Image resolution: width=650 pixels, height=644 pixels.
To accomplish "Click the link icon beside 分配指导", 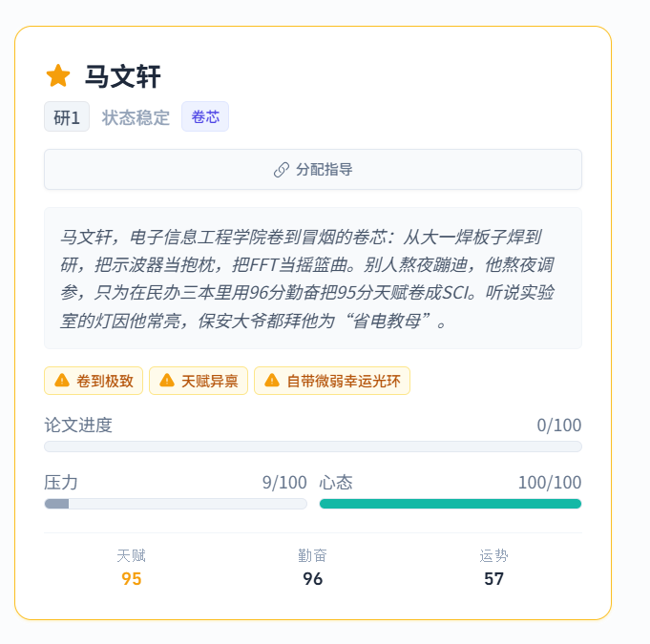I will [282, 170].
